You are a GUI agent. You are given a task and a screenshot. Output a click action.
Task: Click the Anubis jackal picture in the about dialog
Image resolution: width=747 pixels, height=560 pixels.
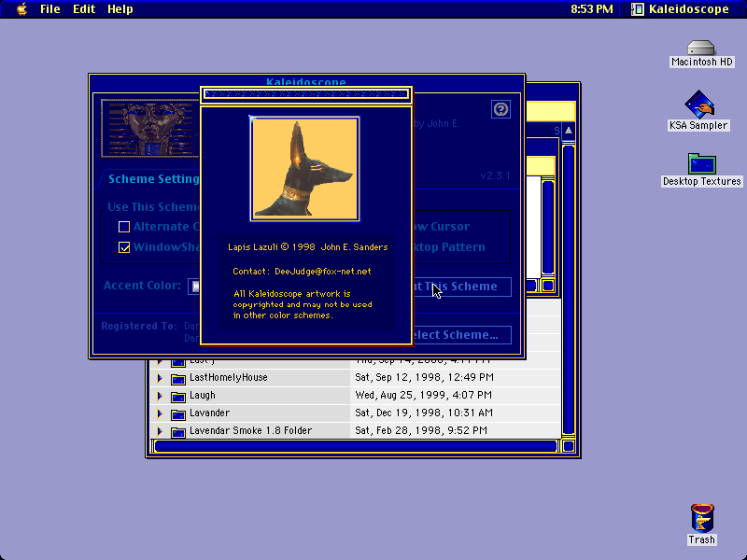pyautogui.click(x=304, y=169)
